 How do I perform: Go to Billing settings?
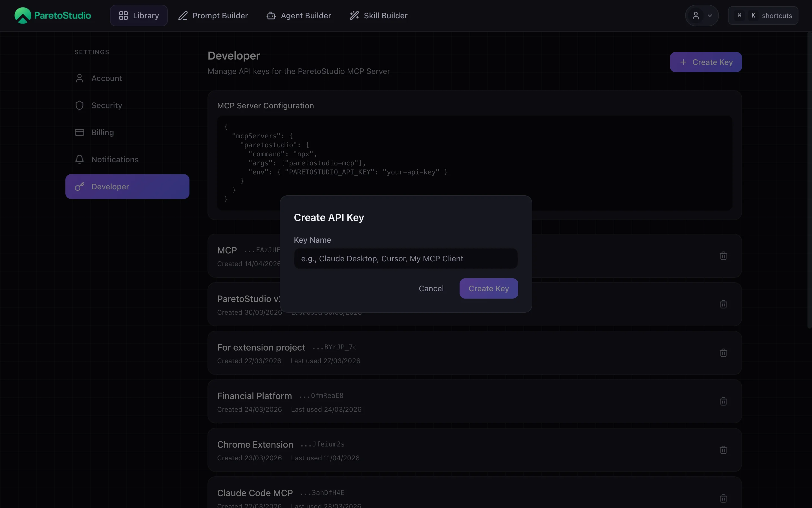tap(127, 132)
